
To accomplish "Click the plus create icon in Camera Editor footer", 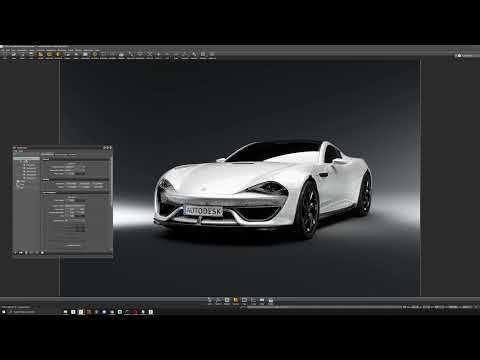I will (x=15, y=253).
